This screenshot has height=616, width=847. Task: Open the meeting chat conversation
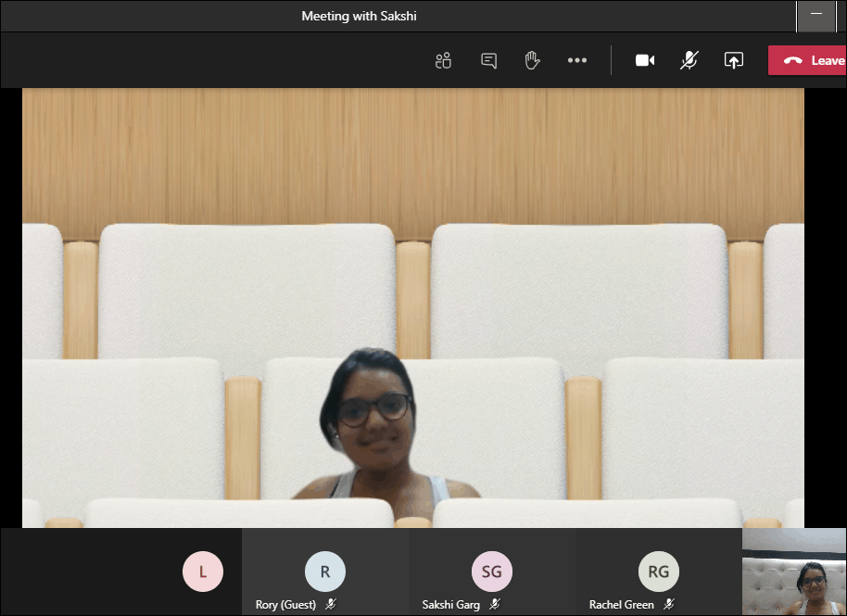point(489,60)
